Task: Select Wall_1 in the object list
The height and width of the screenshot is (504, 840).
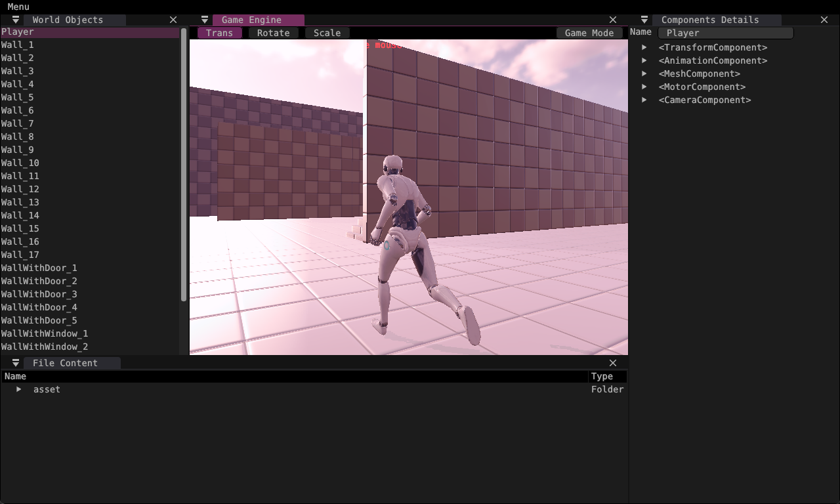Action: click(90, 45)
